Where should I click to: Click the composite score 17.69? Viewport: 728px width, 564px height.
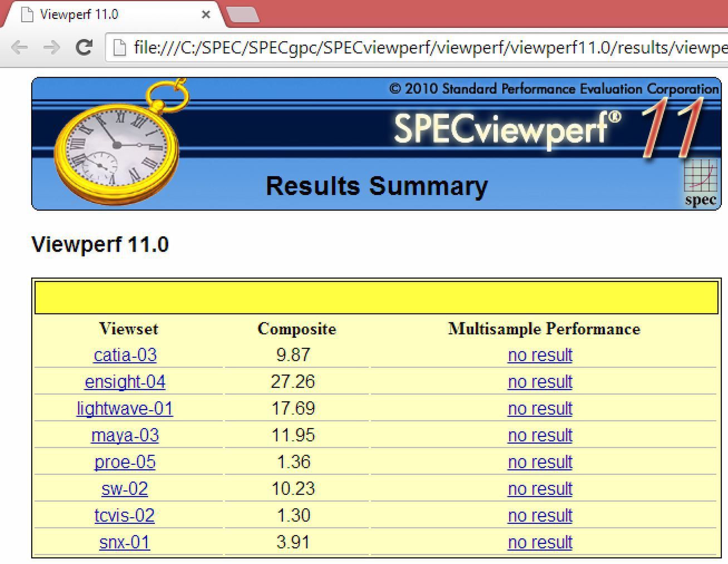294,409
